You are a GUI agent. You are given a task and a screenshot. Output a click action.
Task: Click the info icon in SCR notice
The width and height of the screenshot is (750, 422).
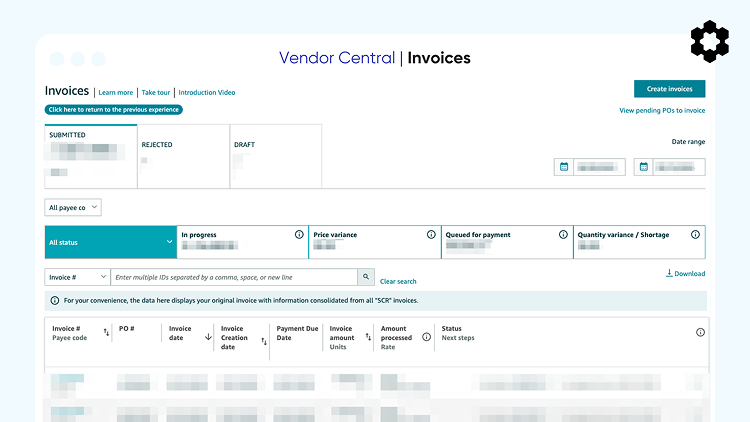[55, 300]
